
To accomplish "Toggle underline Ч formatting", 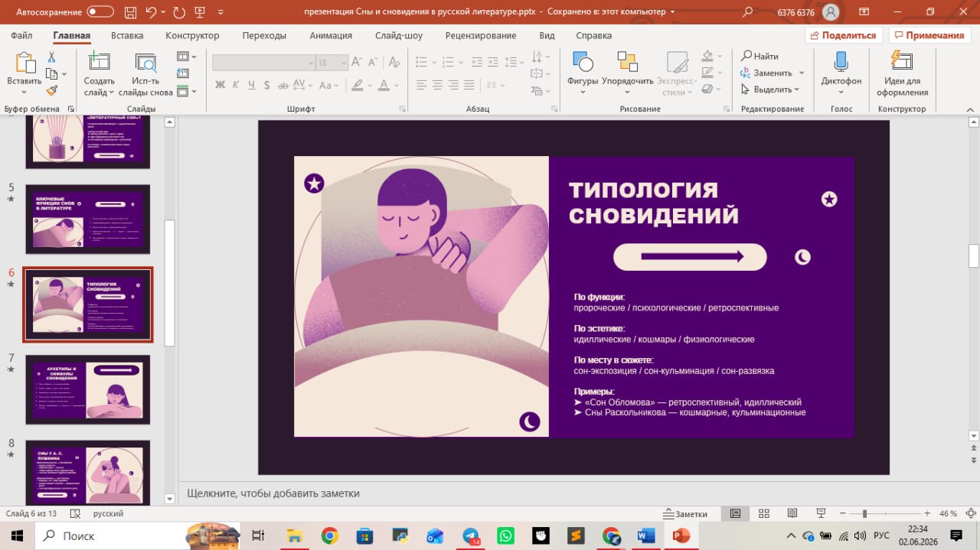I will click(252, 85).
